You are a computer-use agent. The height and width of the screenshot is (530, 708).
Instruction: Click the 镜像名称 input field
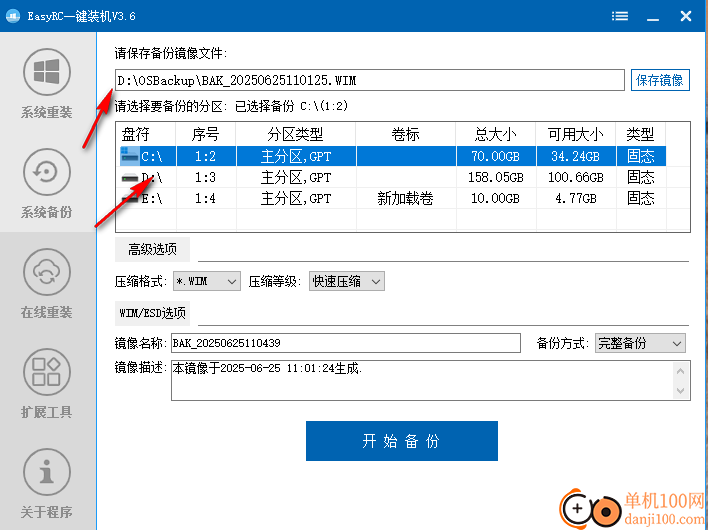tap(346, 343)
